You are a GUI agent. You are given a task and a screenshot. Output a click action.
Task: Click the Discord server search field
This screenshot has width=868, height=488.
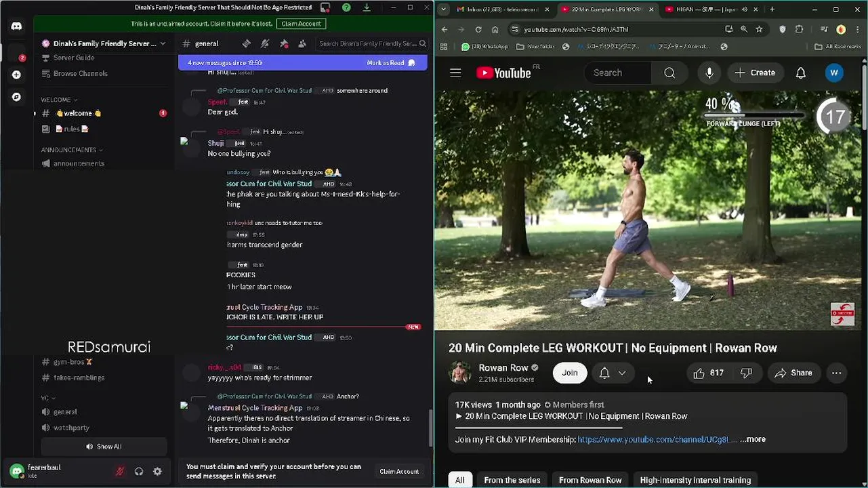click(x=372, y=43)
